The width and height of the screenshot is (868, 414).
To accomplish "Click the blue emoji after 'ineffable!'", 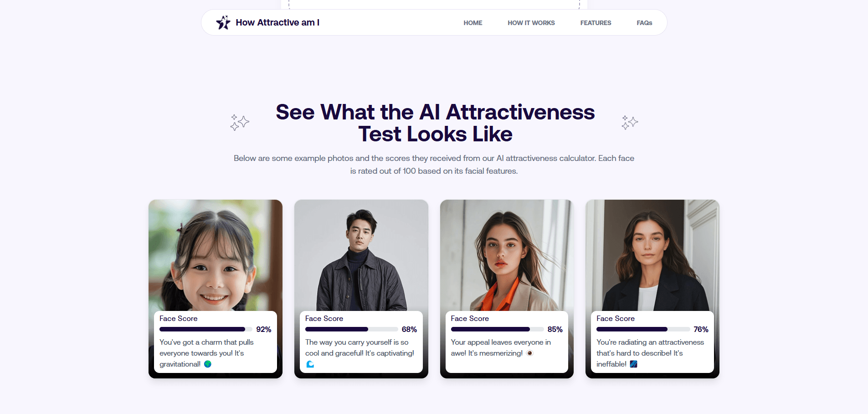I will [633, 364].
